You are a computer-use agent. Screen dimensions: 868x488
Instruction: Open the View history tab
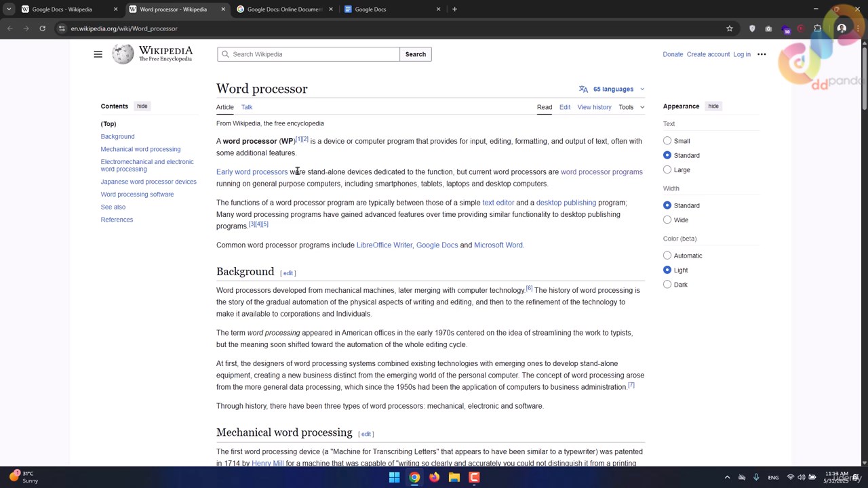(x=595, y=107)
